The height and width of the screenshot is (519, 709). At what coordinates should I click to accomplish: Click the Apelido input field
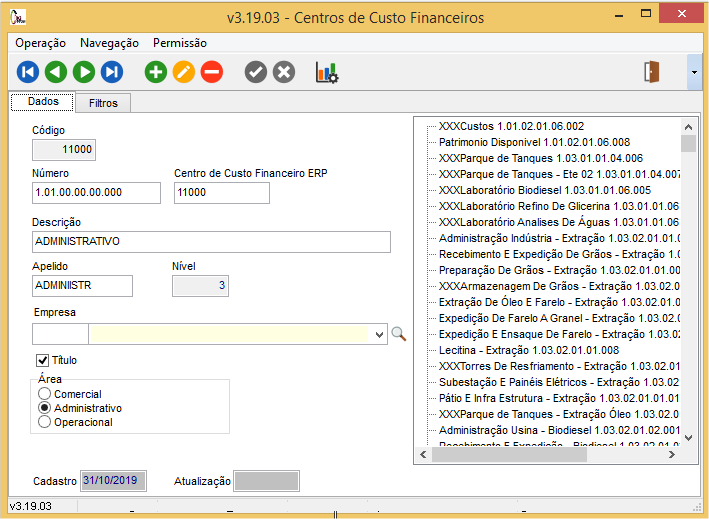point(82,286)
